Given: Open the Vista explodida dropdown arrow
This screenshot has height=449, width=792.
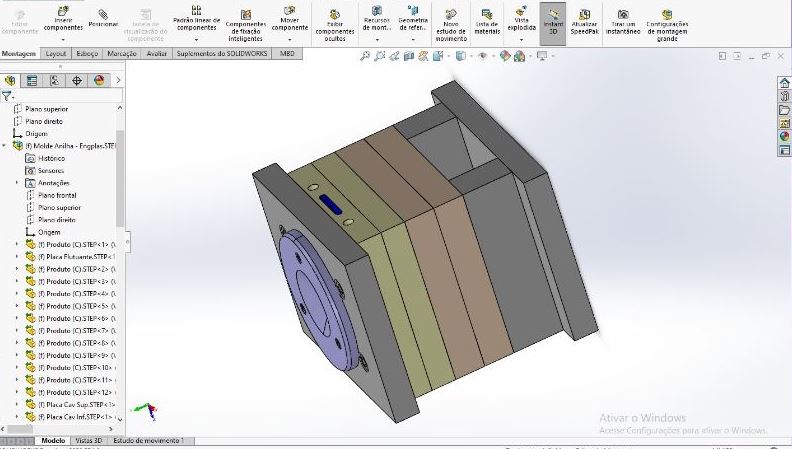Looking at the screenshot, I should (x=521, y=40).
